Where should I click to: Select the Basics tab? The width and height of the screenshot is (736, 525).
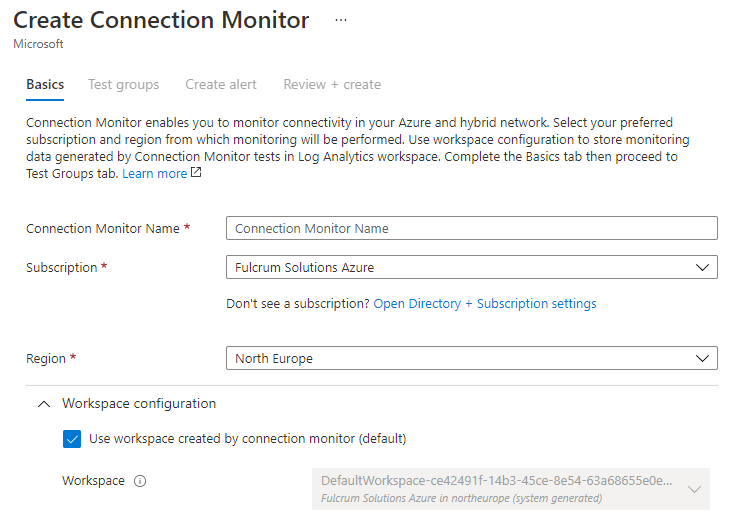(x=45, y=85)
